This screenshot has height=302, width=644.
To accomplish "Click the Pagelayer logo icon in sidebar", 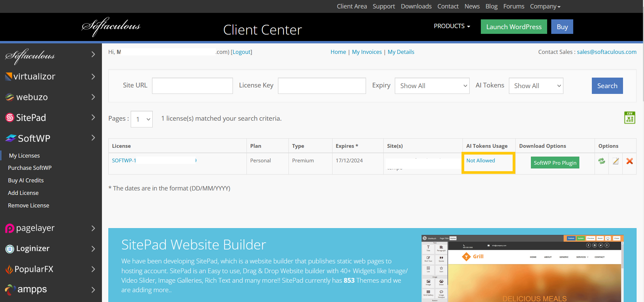I will click(9, 228).
